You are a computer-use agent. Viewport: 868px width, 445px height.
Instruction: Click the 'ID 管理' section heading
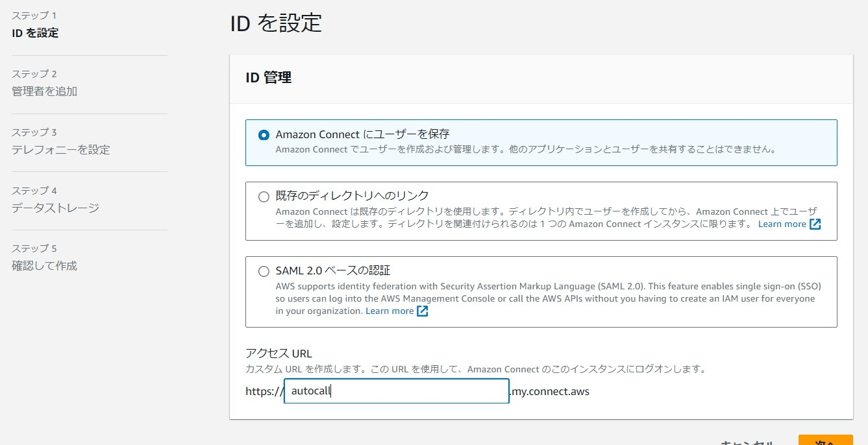click(x=268, y=78)
